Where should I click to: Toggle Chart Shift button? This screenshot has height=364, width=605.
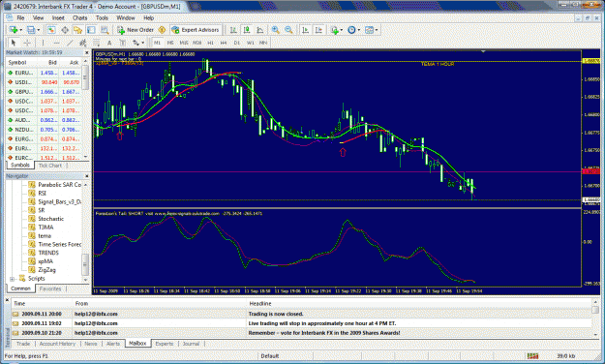pyautogui.click(x=318, y=30)
